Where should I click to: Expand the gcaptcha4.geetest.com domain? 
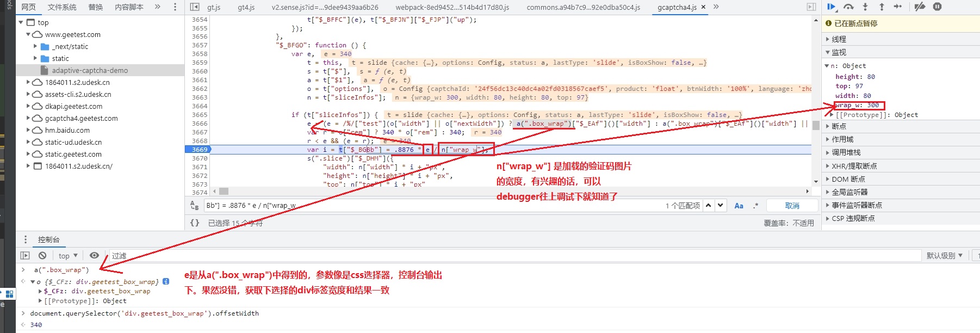pos(28,118)
